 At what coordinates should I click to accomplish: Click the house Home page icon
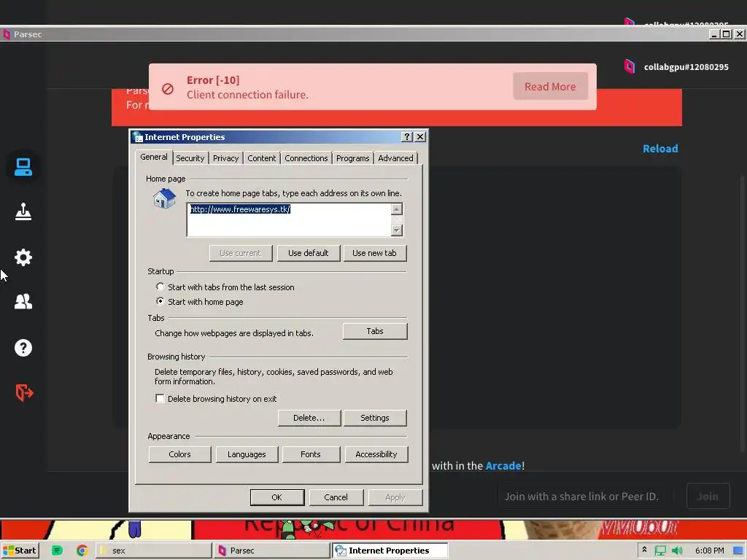[x=164, y=198]
